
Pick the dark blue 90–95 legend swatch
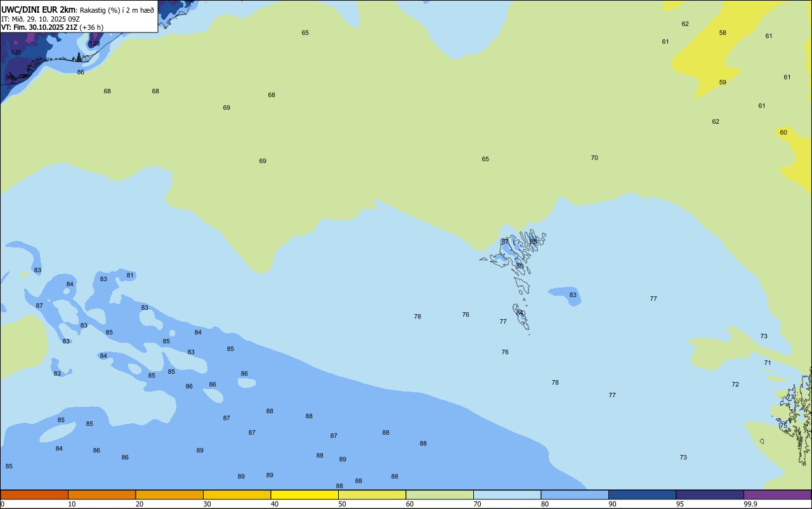click(x=642, y=494)
